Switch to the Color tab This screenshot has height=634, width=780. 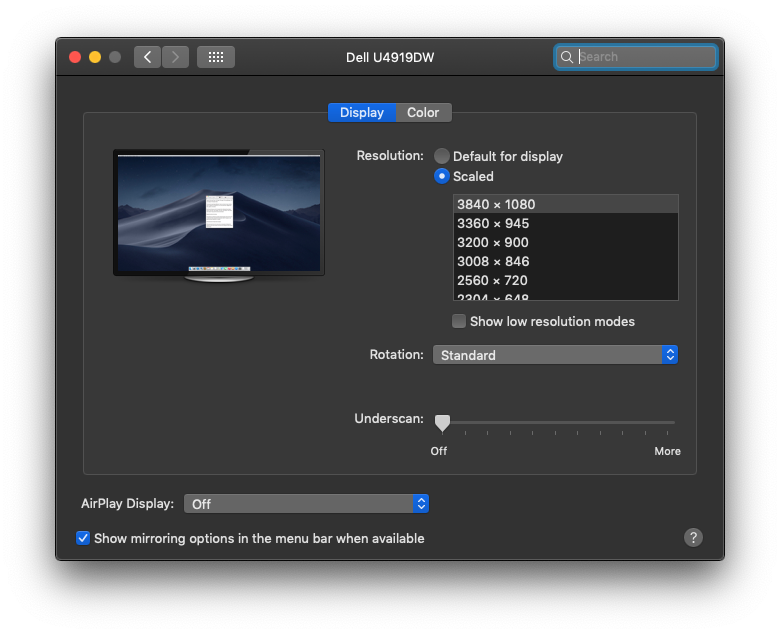pos(423,113)
